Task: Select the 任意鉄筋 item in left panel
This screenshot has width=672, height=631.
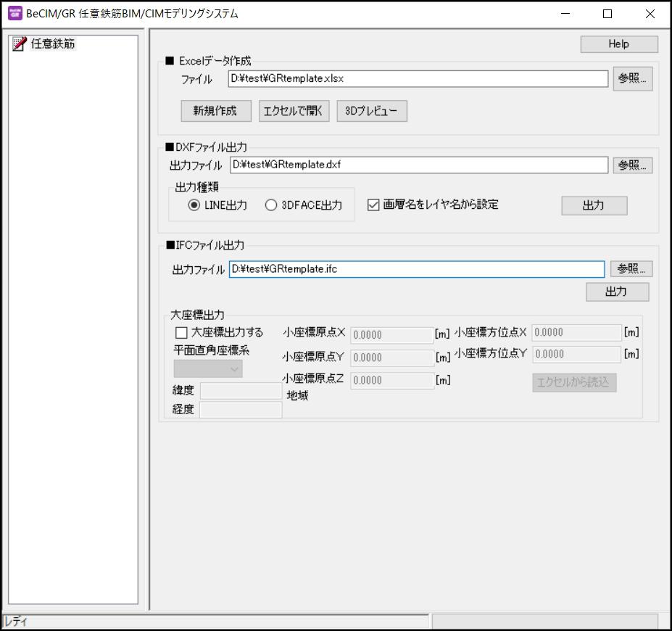Action: (x=51, y=44)
